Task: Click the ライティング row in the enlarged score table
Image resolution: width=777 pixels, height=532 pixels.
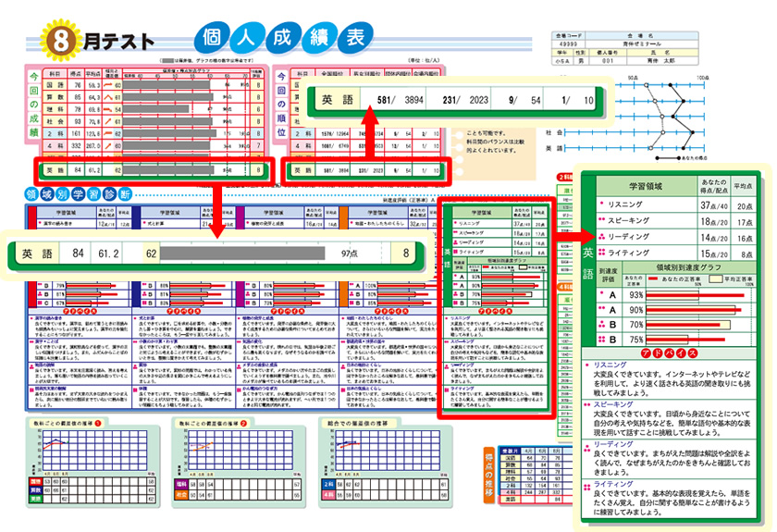Action: coord(677,253)
